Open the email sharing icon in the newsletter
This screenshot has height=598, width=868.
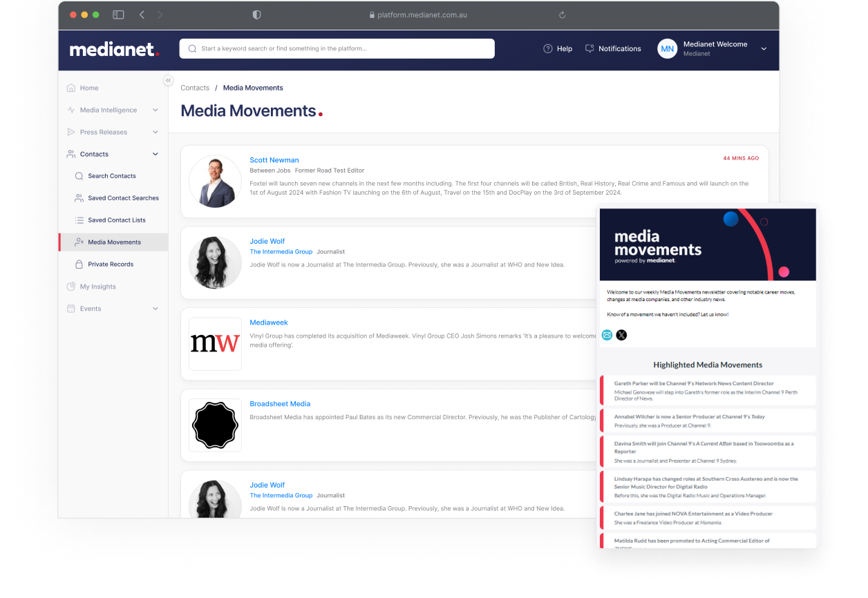tap(607, 334)
